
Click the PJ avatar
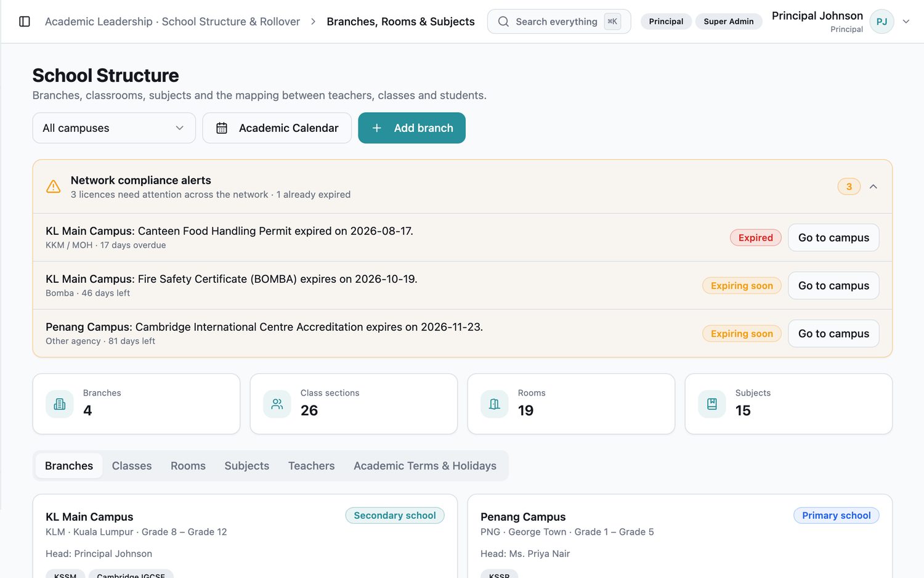pyautogui.click(x=881, y=22)
